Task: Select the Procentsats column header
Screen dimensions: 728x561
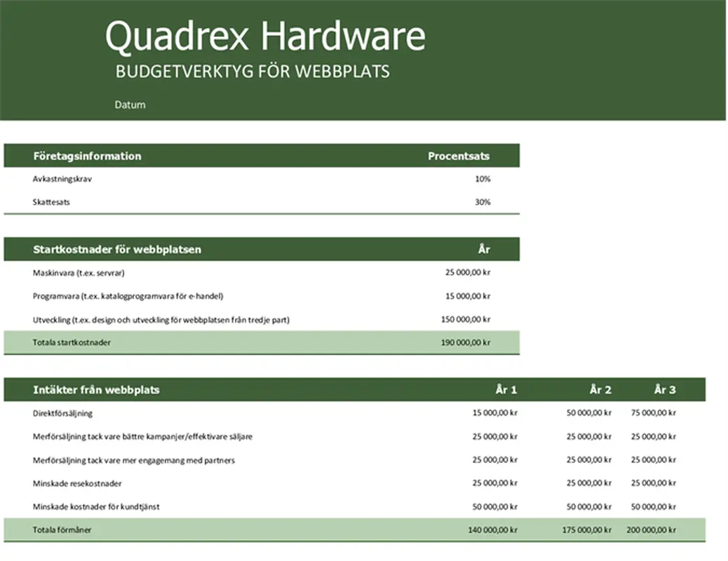Action: coord(459,156)
